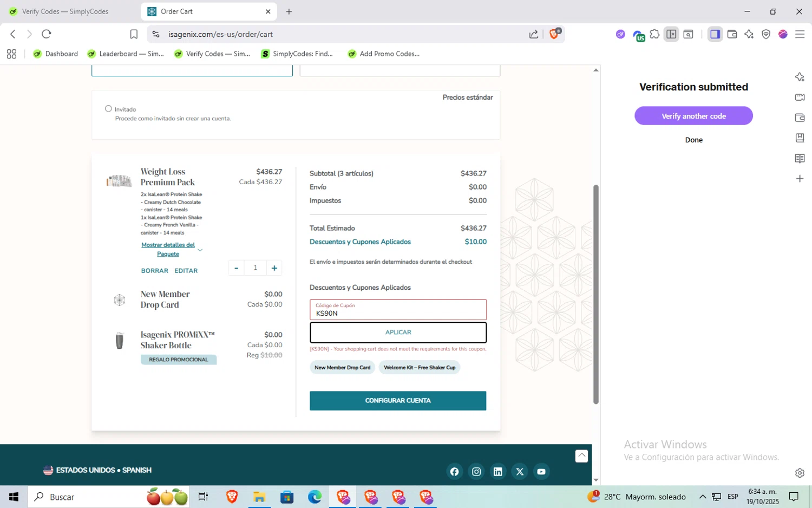Click the Welcome Kit Free Shaker Cup chip
This screenshot has width=812, height=508.
420,368
